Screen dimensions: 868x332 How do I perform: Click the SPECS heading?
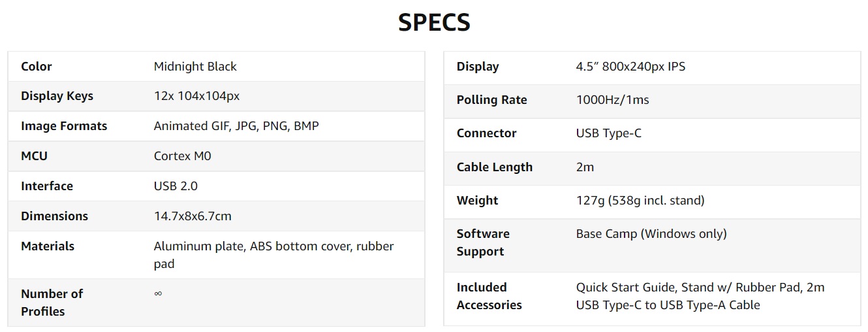(434, 23)
